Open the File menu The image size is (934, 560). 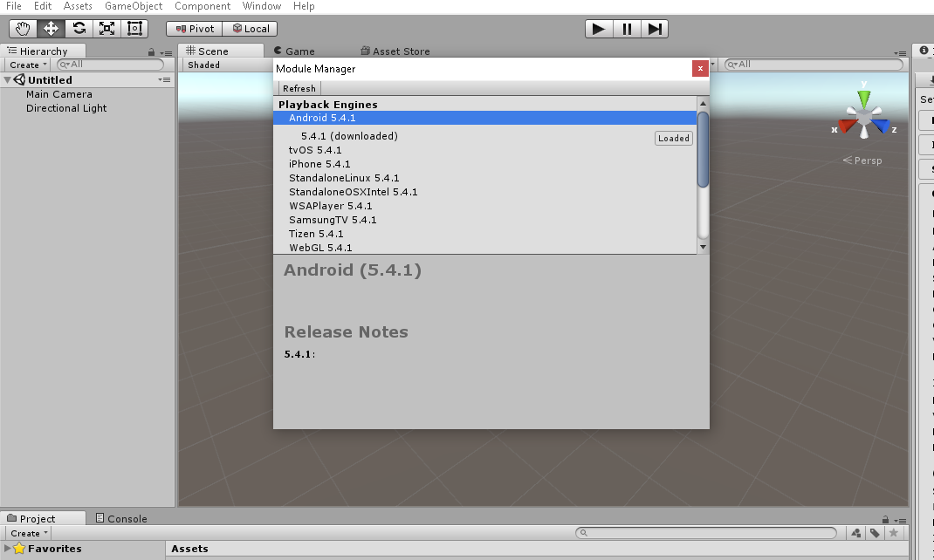(14, 6)
